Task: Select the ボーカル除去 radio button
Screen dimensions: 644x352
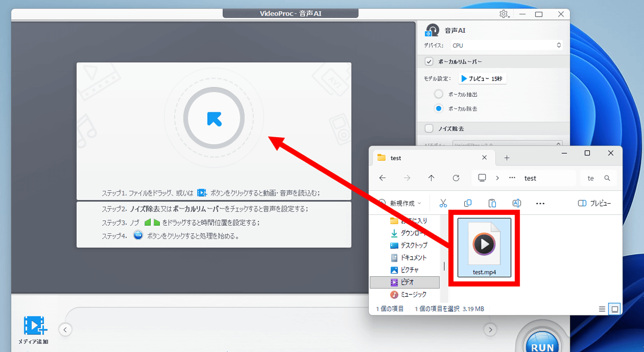Action: click(438, 109)
